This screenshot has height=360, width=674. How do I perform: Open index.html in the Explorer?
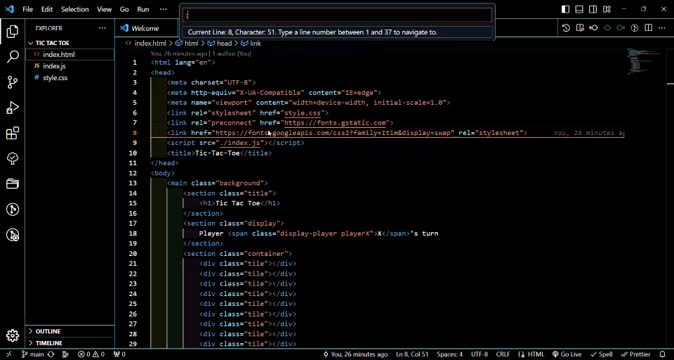(59, 55)
